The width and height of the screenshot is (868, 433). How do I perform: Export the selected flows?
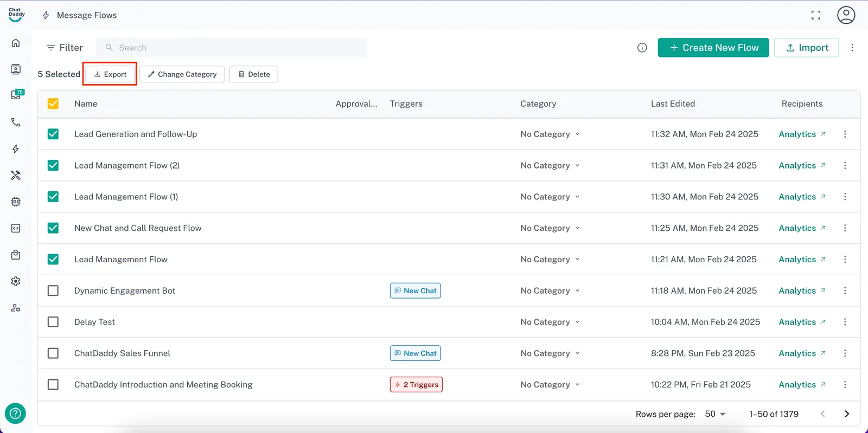coord(110,74)
